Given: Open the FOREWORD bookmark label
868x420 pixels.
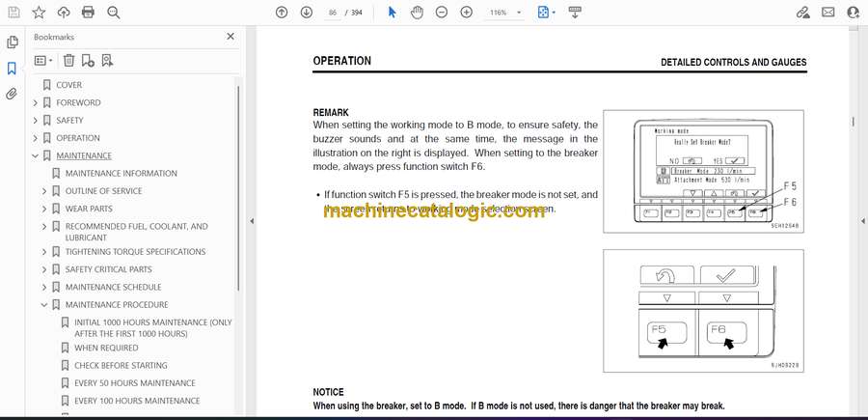Looking at the screenshot, I should 78,102.
